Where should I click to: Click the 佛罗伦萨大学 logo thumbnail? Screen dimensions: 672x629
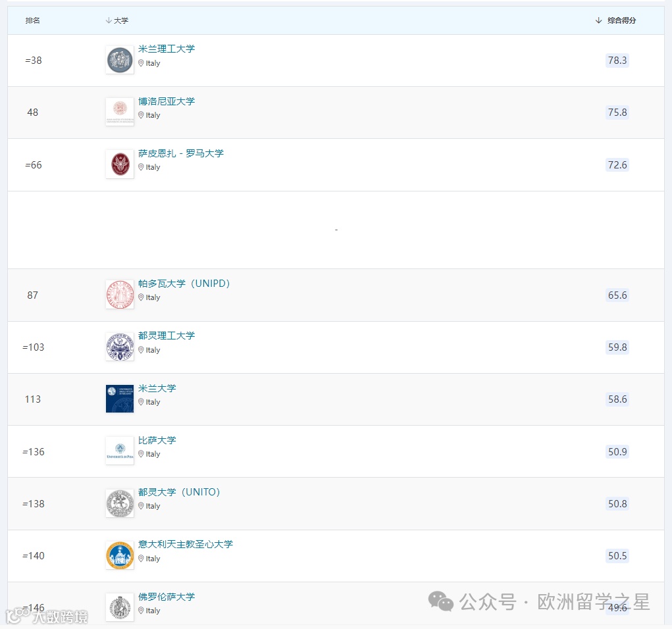[x=120, y=607]
